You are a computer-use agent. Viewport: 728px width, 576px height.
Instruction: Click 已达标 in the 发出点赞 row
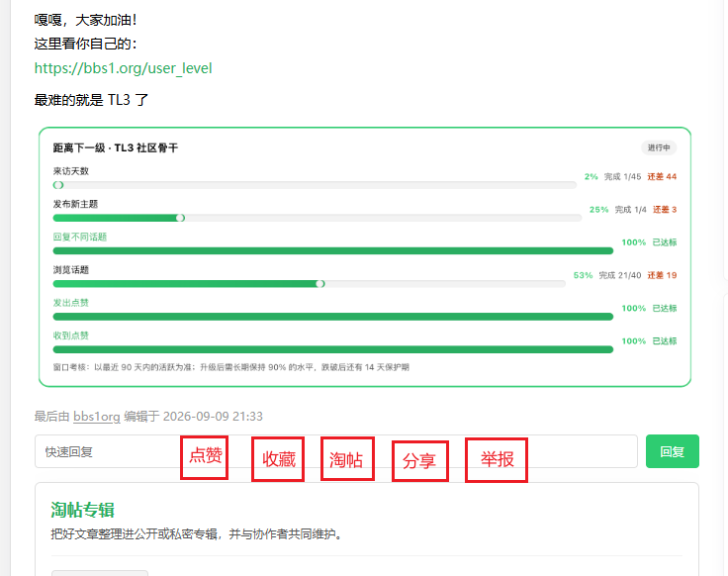tap(665, 309)
